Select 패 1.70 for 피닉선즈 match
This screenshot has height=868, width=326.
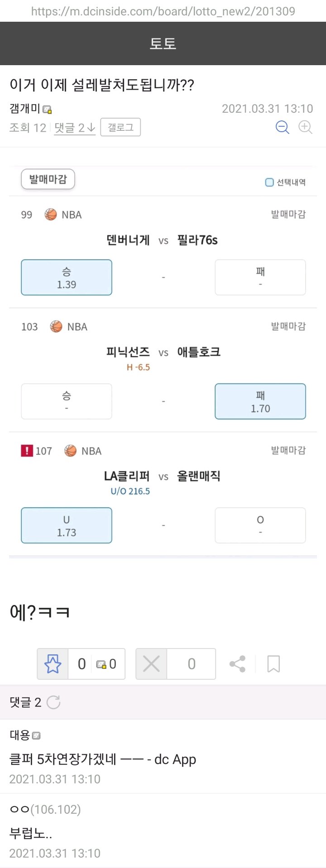pos(260,401)
